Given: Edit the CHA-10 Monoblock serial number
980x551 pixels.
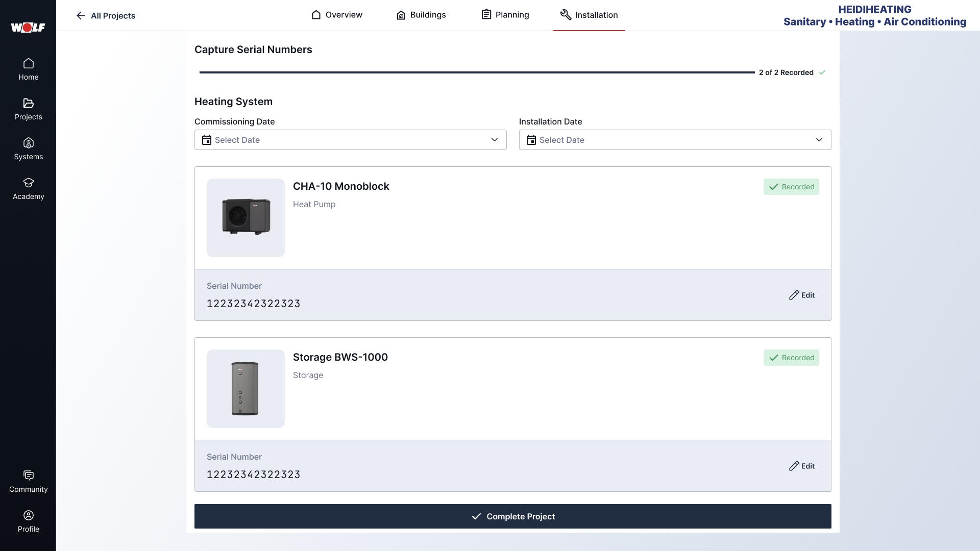Looking at the screenshot, I should coord(801,295).
